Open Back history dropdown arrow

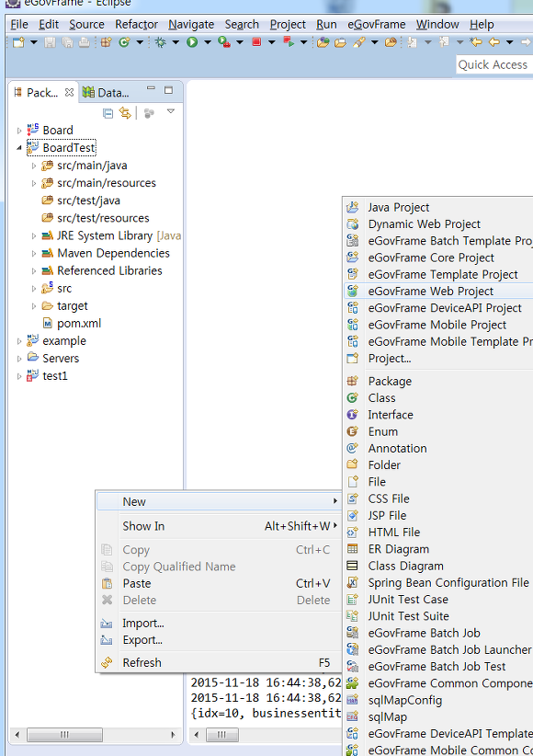(x=509, y=42)
